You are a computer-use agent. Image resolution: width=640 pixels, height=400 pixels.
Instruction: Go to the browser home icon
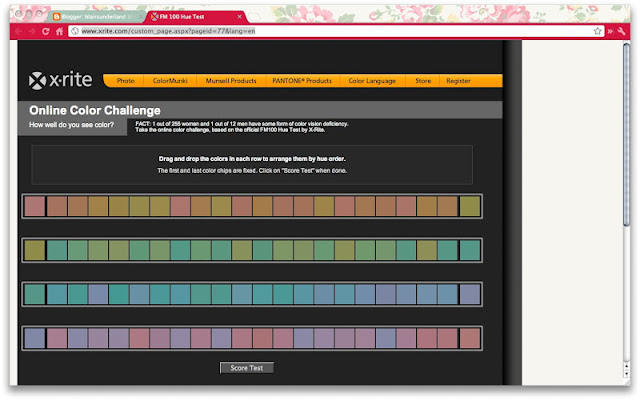(x=60, y=31)
